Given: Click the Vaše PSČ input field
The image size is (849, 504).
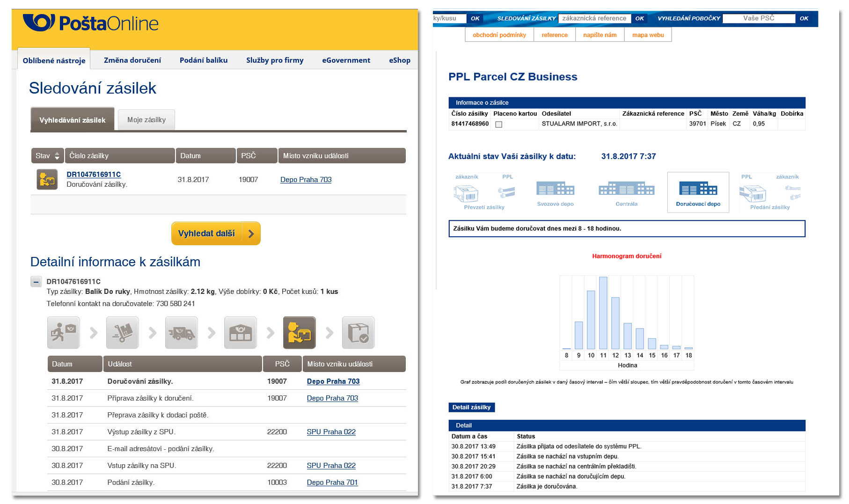Looking at the screenshot, I should [759, 18].
